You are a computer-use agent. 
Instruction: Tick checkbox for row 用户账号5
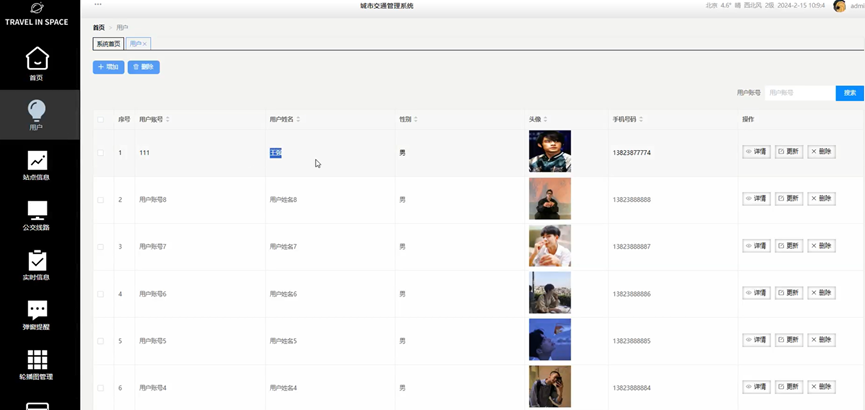point(100,341)
